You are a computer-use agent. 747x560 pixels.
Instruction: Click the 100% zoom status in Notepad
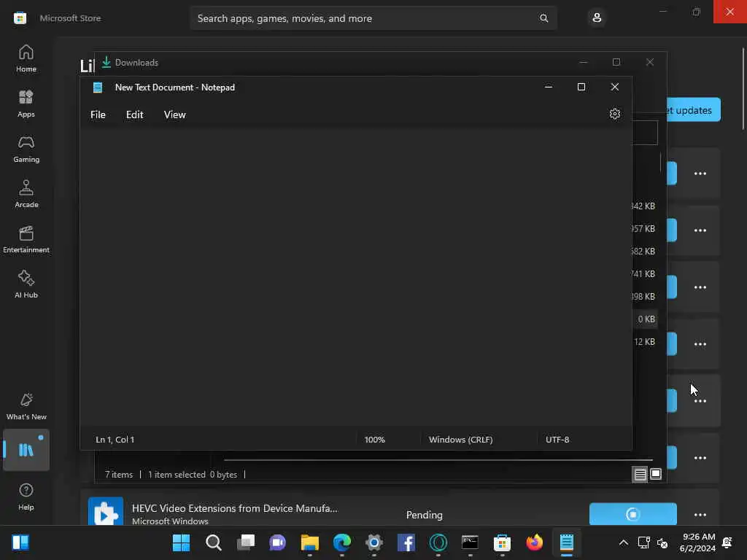[x=374, y=440]
